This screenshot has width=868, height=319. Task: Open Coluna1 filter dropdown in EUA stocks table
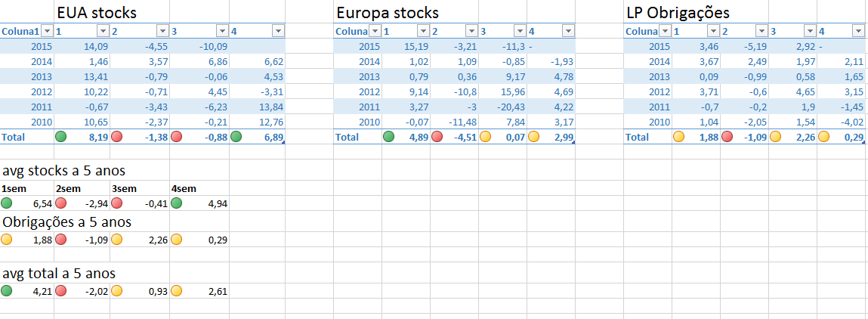coord(47,31)
